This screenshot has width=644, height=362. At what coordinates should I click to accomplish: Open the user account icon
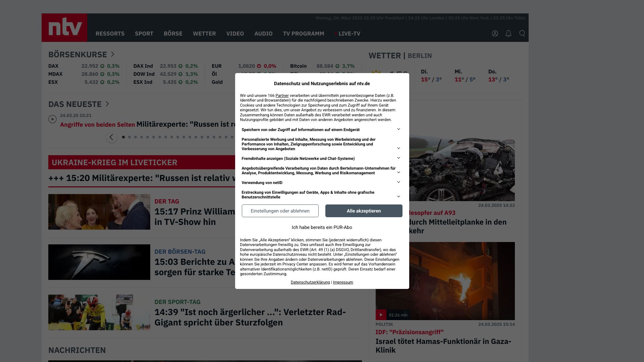(495, 34)
